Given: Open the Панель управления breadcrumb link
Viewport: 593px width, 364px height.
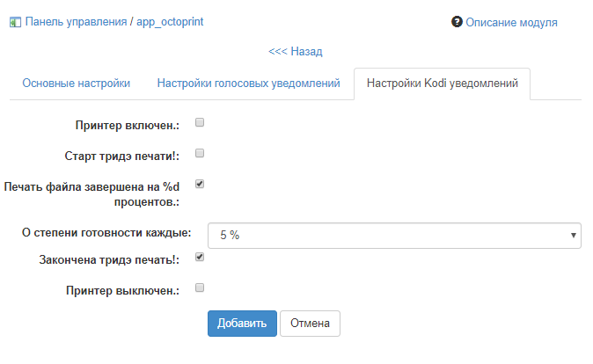Looking at the screenshot, I should 76,21.
